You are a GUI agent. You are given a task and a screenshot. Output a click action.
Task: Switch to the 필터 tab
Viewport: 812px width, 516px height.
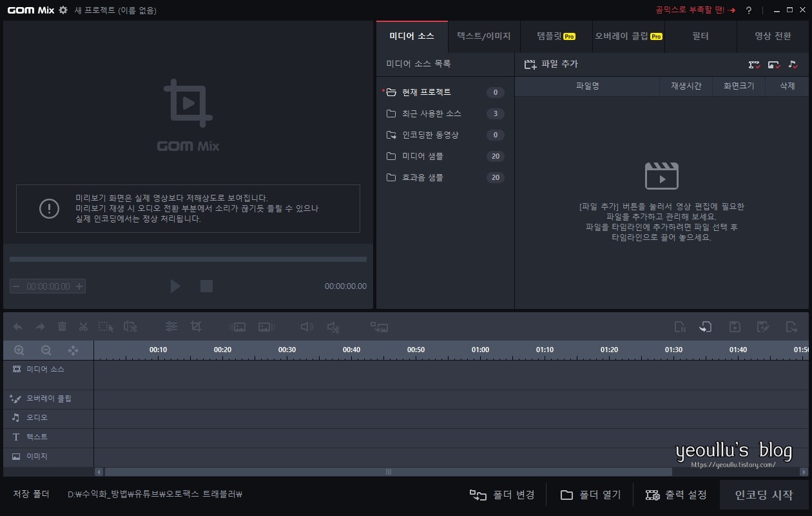pos(701,36)
